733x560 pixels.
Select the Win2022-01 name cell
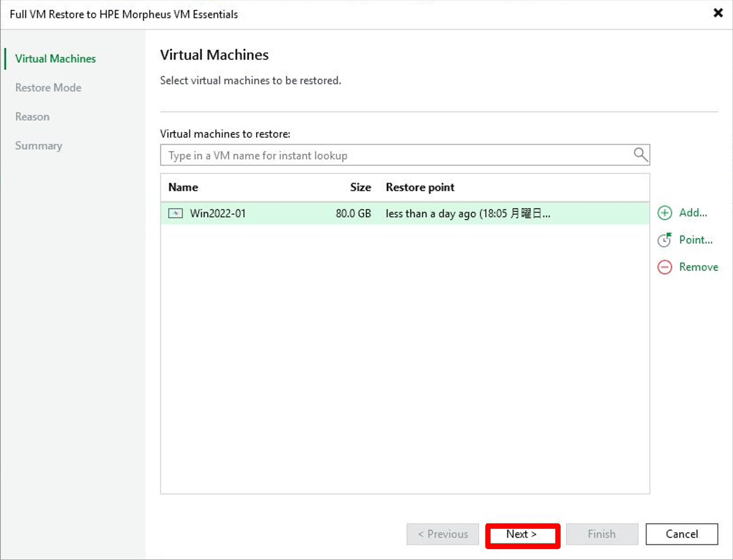218,213
